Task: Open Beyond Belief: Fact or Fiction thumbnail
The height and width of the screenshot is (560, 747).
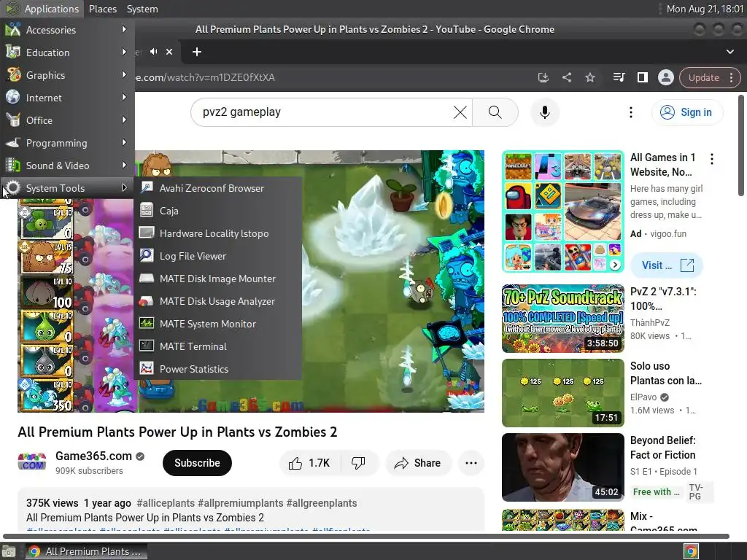Action: 562,467
